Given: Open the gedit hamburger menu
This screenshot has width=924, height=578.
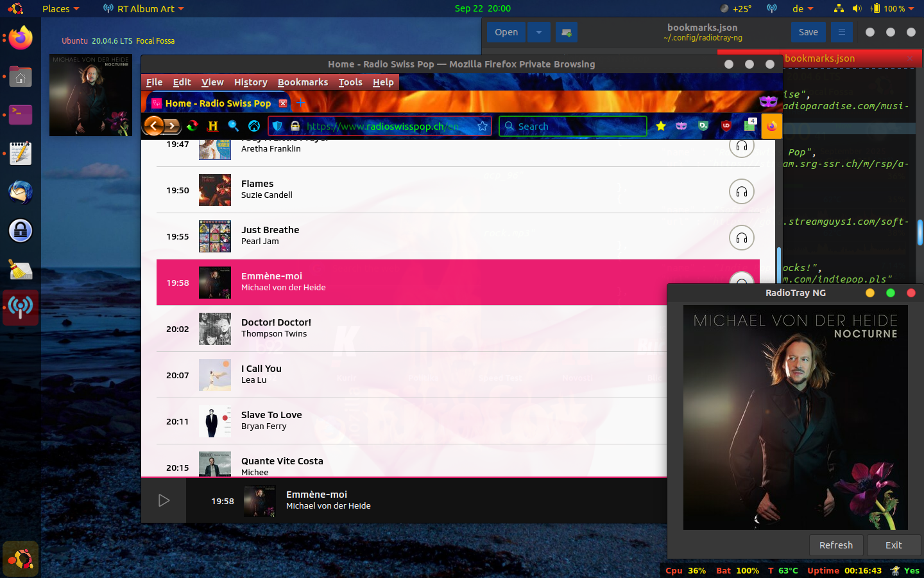Looking at the screenshot, I should click(842, 32).
